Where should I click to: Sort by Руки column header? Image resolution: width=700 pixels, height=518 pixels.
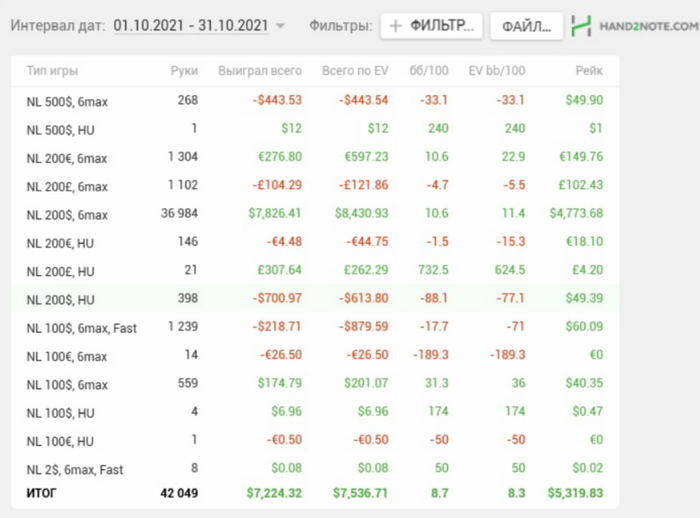coord(184,71)
